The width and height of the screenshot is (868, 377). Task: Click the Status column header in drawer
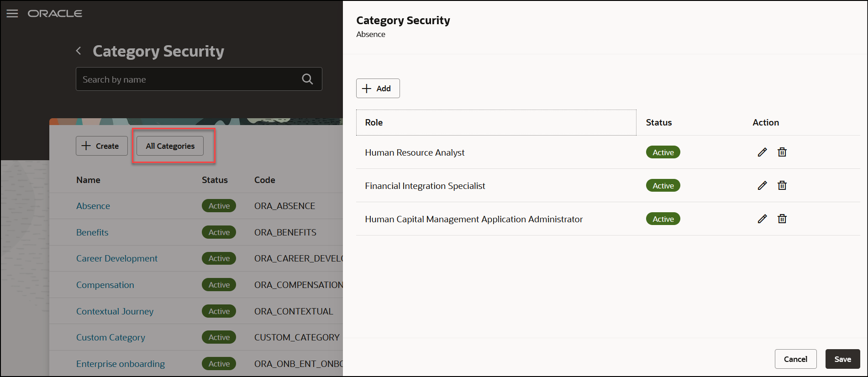[x=658, y=122]
